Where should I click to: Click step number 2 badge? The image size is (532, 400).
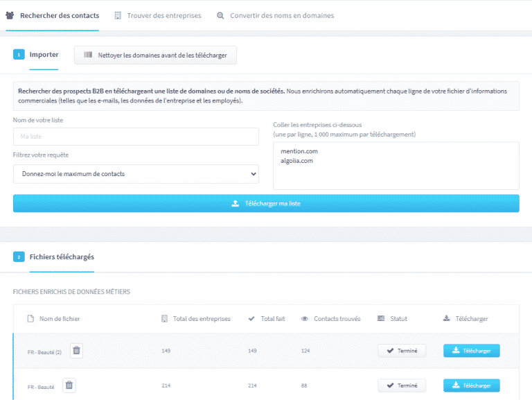click(19, 256)
